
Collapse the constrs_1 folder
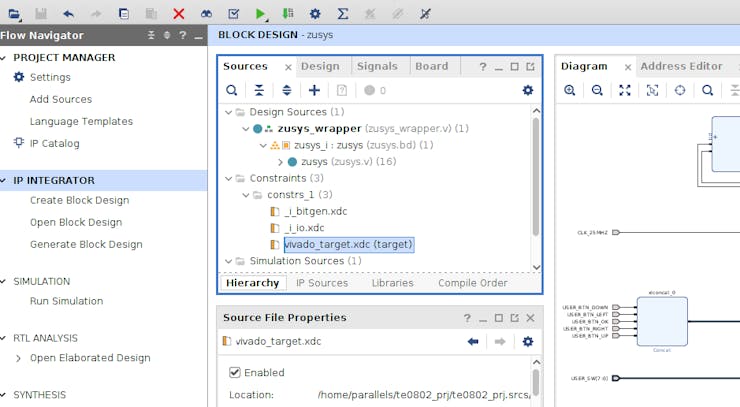[x=245, y=195]
